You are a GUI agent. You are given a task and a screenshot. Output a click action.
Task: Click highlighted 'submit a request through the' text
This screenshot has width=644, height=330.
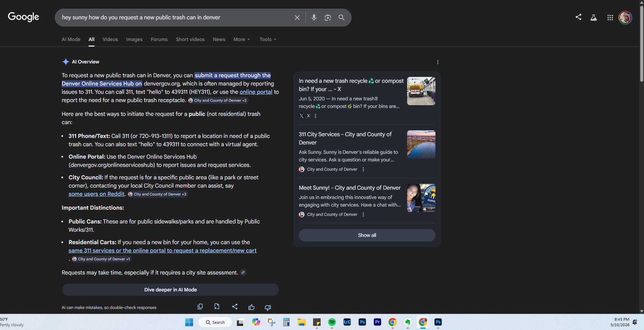click(233, 75)
